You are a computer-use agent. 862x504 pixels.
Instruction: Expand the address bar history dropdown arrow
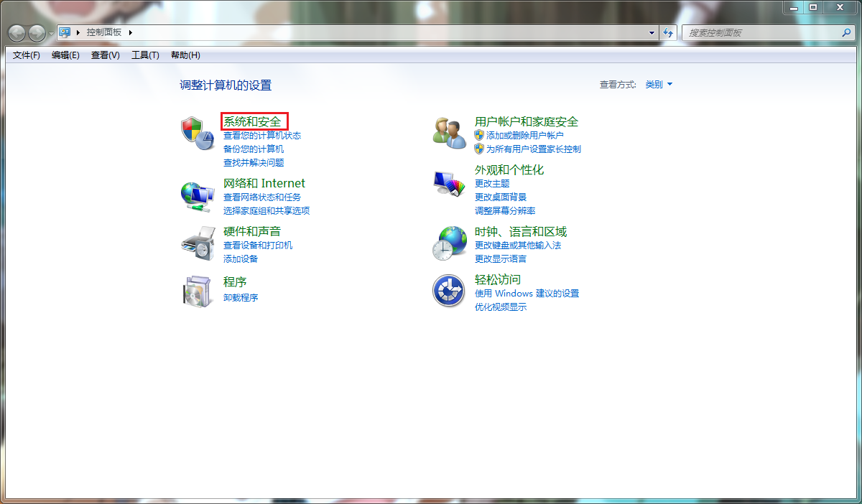pyautogui.click(x=651, y=32)
